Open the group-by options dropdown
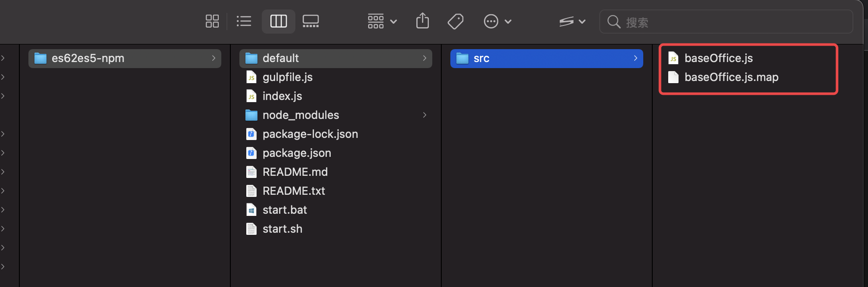 382,21
